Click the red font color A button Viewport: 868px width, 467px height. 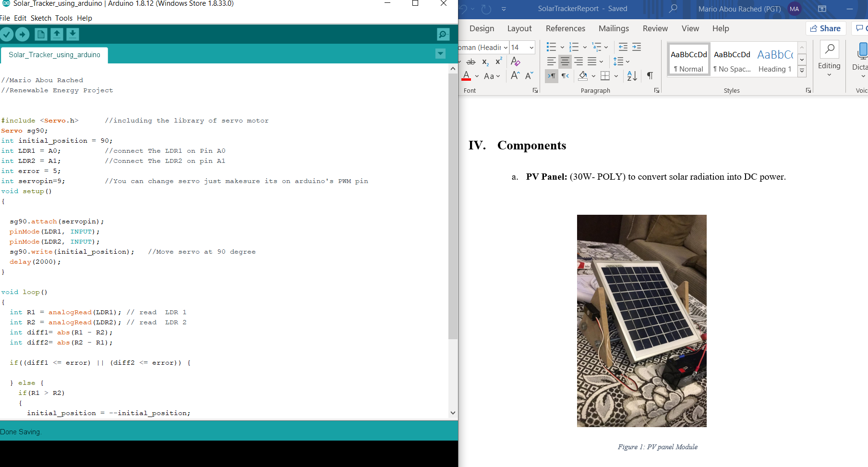(466, 76)
